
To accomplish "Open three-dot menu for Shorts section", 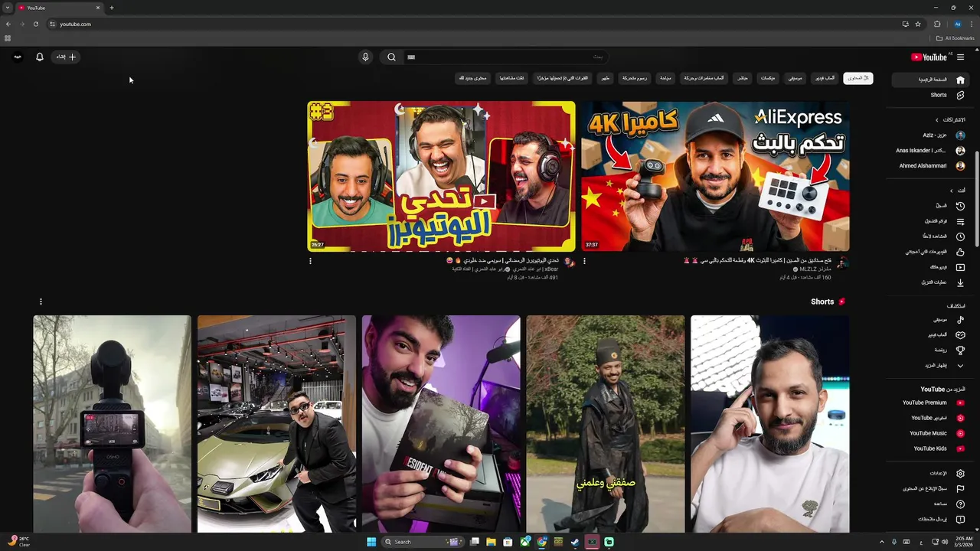I will point(41,302).
